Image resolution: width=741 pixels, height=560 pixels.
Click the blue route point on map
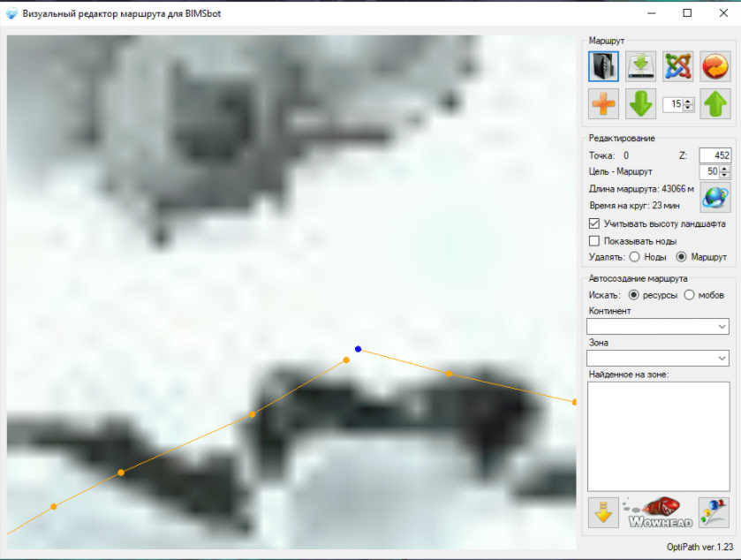(x=358, y=350)
